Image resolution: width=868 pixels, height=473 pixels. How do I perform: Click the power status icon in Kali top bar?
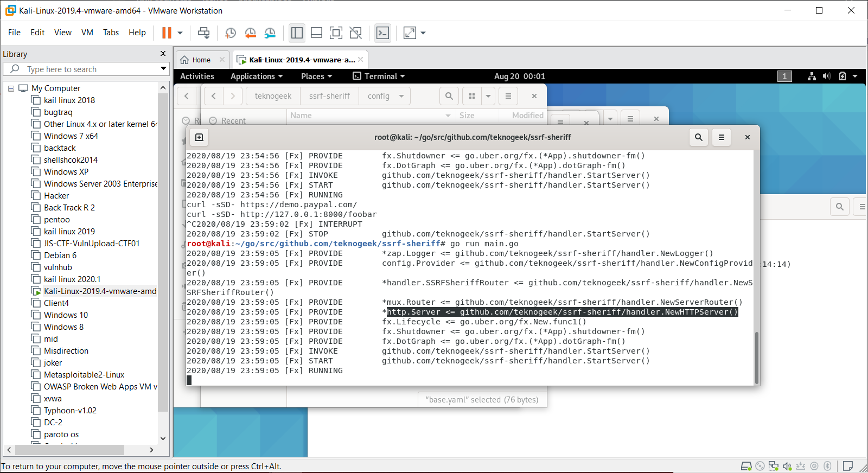click(843, 76)
